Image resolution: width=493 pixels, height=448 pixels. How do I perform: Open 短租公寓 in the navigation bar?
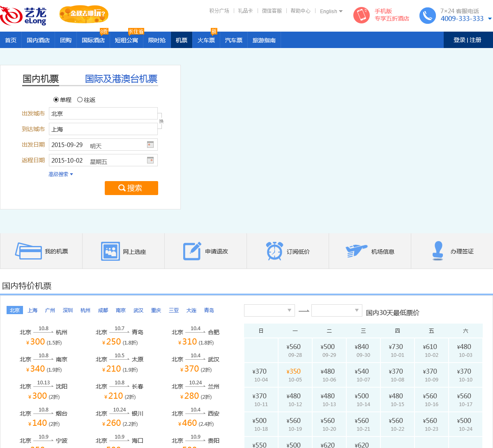pos(127,40)
